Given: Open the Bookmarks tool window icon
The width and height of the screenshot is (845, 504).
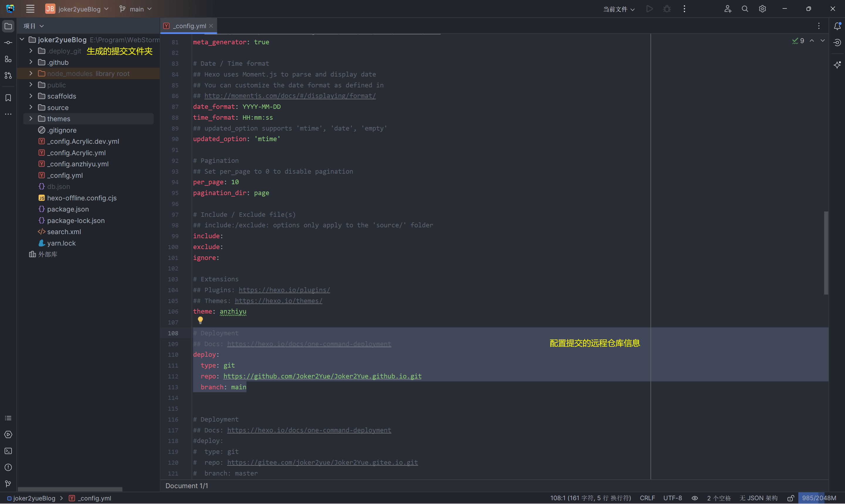Looking at the screenshot, I should (x=8, y=98).
